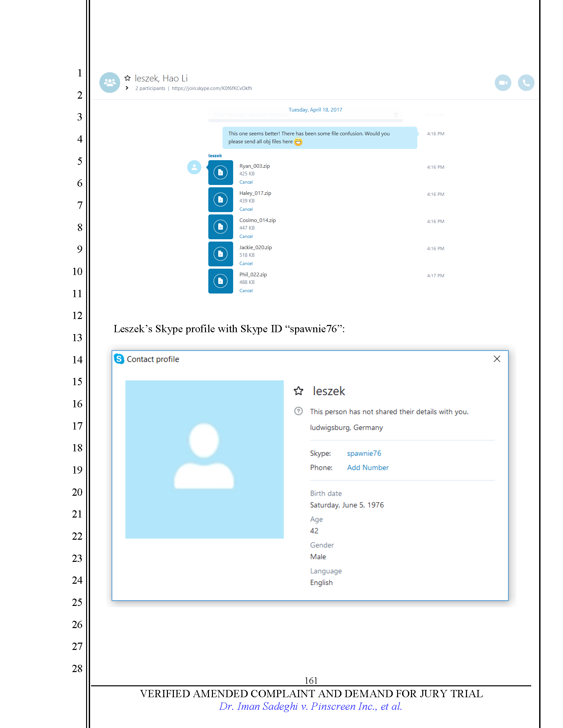
Task: Cancel the Jackie_020.zip transfer
Action: tap(246, 264)
